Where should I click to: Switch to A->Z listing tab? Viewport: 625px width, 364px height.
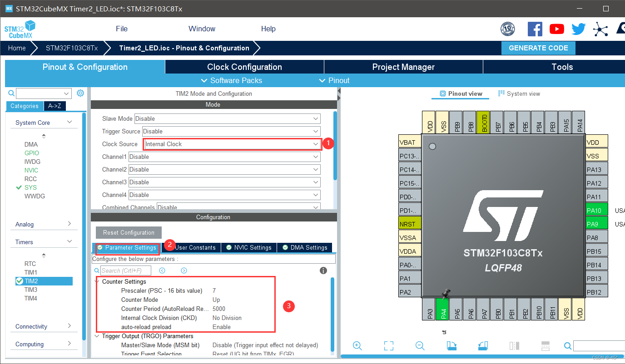click(55, 106)
